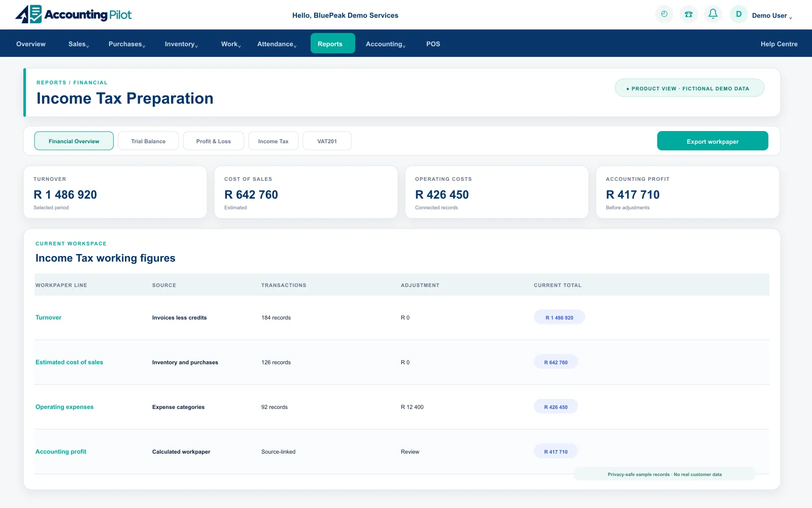Viewport: 812px width, 508px height.
Task: Open the Turnover workpaper line link
Action: tap(48, 317)
